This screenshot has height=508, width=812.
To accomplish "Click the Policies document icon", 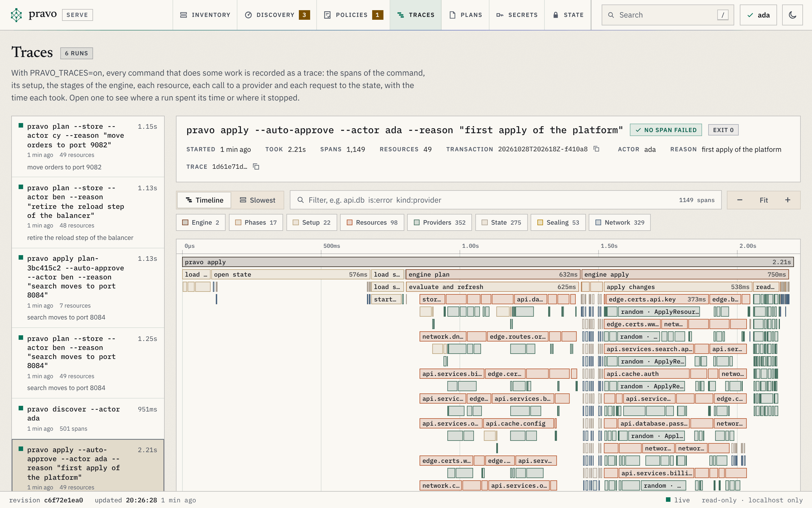I will [328, 15].
